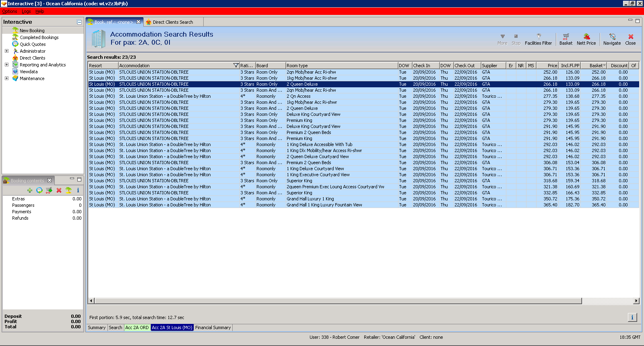Minimize the search results editor panel
Screen dimensions: 644x346
630,20
